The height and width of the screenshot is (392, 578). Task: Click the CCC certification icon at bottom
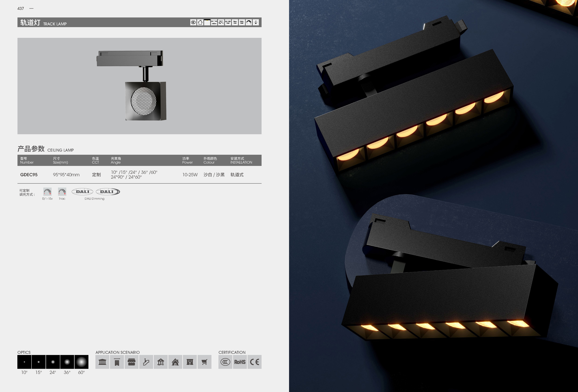click(x=225, y=362)
